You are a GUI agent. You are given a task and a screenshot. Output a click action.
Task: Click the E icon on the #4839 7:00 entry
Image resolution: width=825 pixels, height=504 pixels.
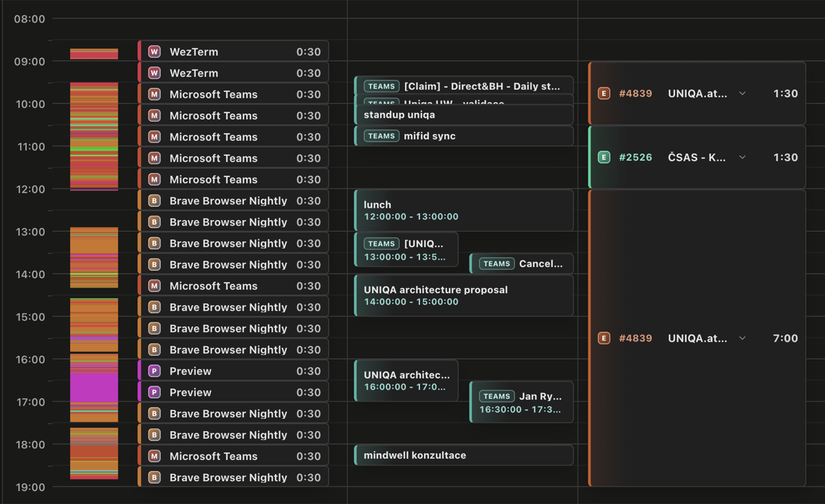coord(604,338)
